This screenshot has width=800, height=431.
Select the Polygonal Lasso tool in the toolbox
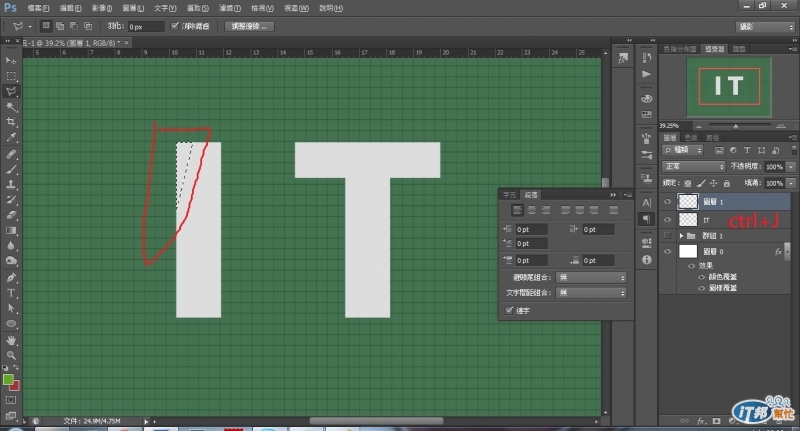tap(11, 91)
